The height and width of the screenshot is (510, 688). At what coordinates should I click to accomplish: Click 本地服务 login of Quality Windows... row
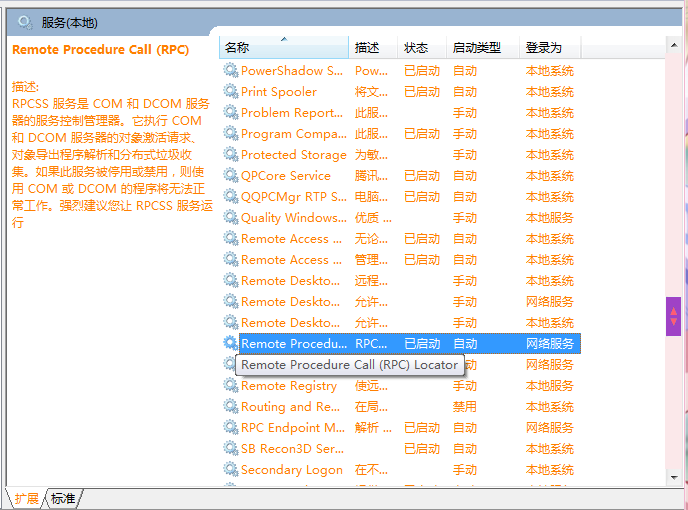click(x=549, y=218)
